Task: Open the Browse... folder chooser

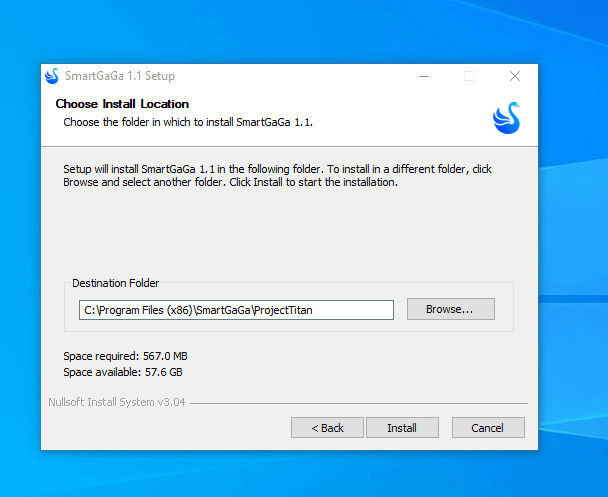Action: (x=451, y=309)
